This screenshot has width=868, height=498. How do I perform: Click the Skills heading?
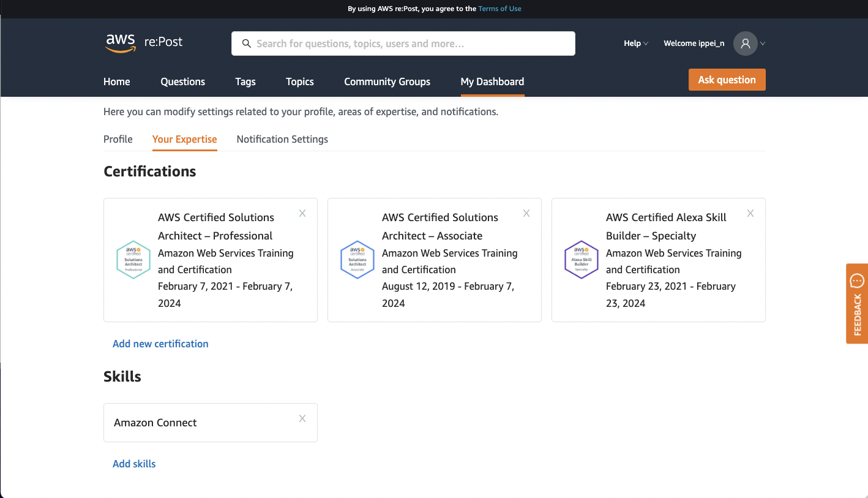click(122, 377)
